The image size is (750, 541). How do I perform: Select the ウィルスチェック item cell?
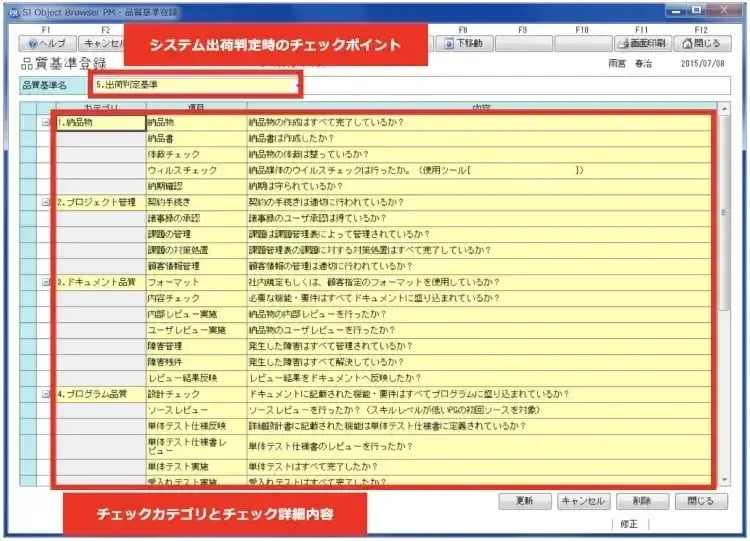point(196,171)
